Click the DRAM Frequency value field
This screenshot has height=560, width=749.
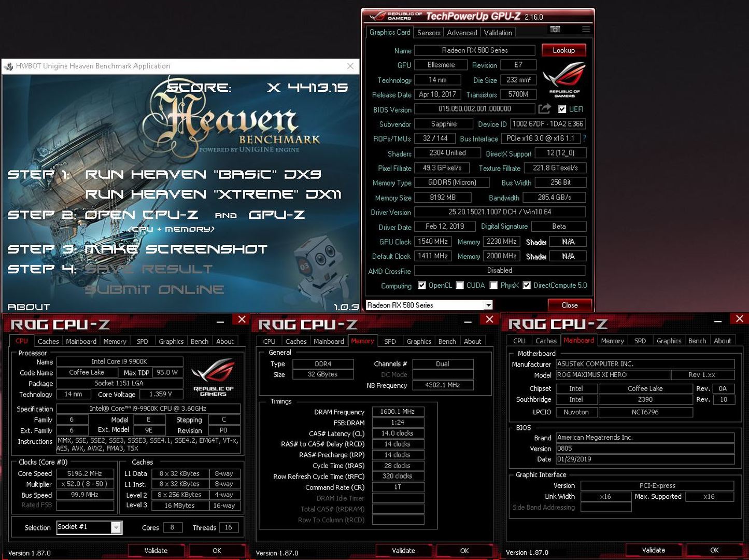coord(398,412)
